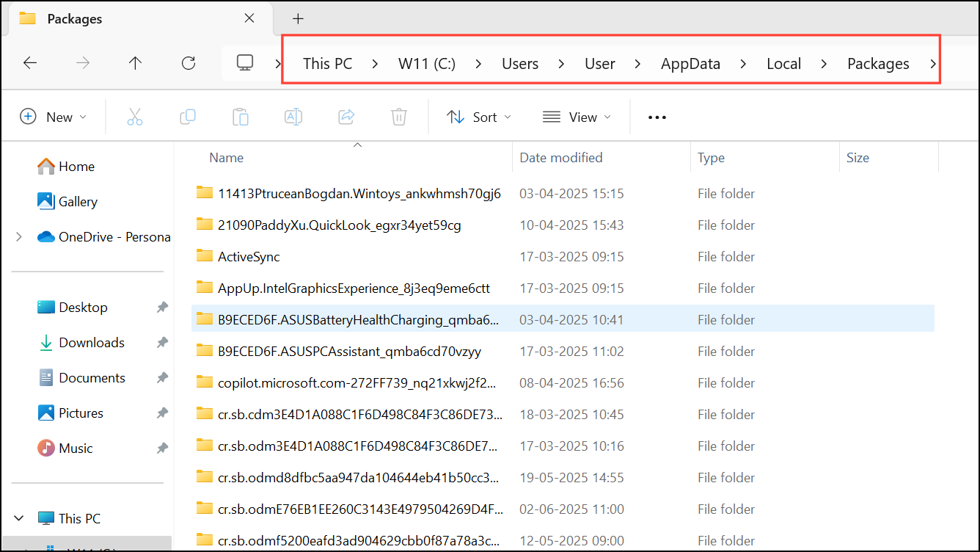Expand the OneDrive tree node
Image resolution: width=980 pixels, height=552 pixels.
pyautogui.click(x=19, y=237)
